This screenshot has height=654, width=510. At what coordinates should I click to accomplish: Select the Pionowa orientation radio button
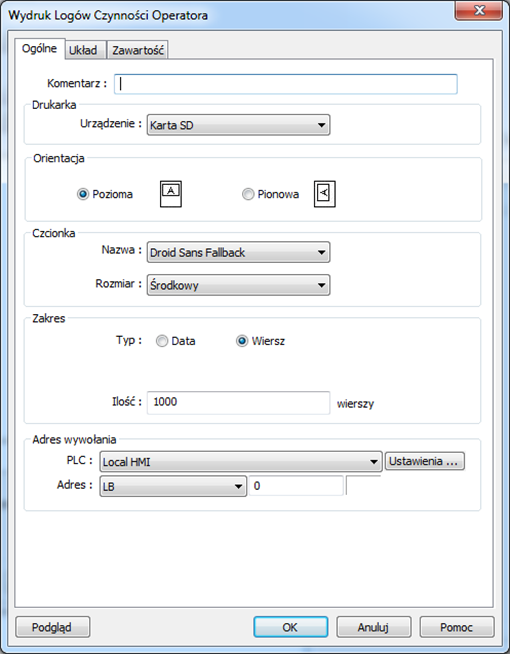[x=248, y=194]
